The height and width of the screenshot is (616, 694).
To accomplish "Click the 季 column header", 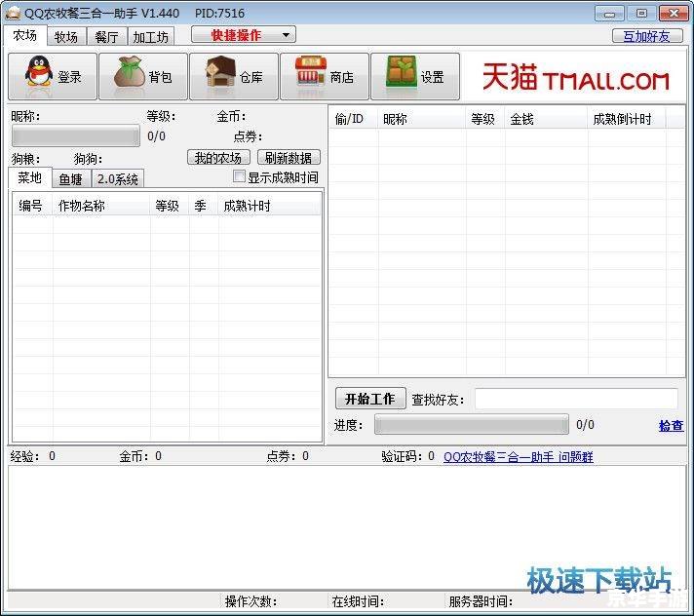I will point(204,206).
